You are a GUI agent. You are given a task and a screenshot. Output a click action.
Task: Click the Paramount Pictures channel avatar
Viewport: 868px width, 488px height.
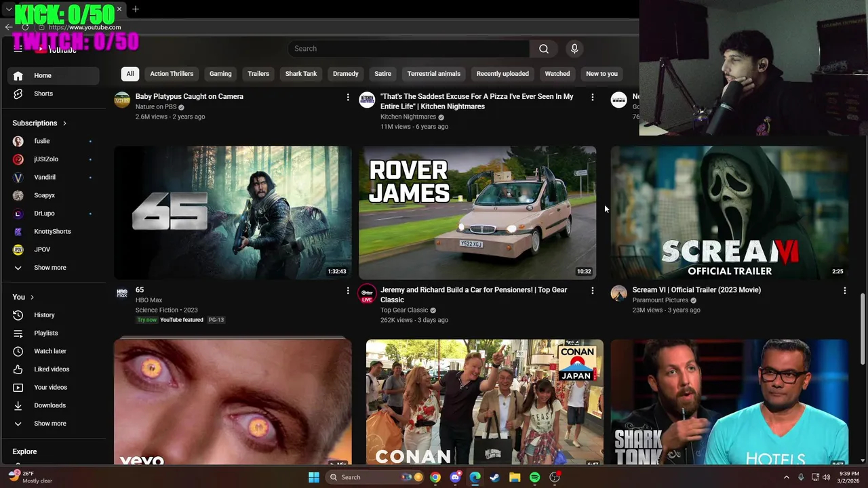click(618, 293)
